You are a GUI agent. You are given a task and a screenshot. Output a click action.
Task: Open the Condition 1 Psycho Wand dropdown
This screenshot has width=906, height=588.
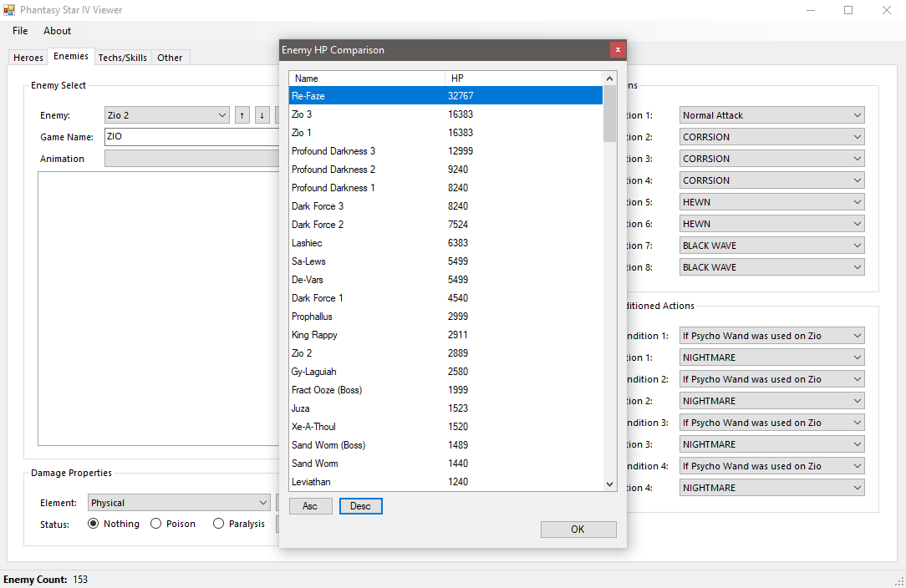coord(772,336)
